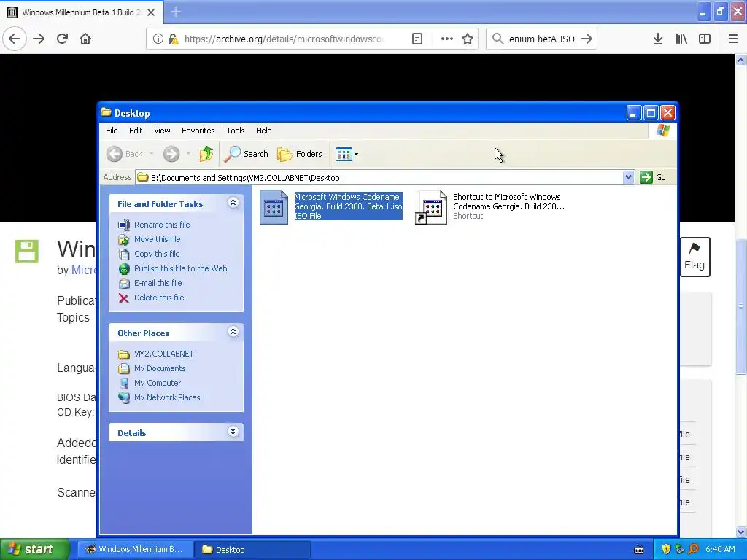Image resolution: width=747 pixels, height=560 pixels.
Task: Click the Up folder icon in Explorer toolbar
Action: pyautogui.click(x=206, y=154)
